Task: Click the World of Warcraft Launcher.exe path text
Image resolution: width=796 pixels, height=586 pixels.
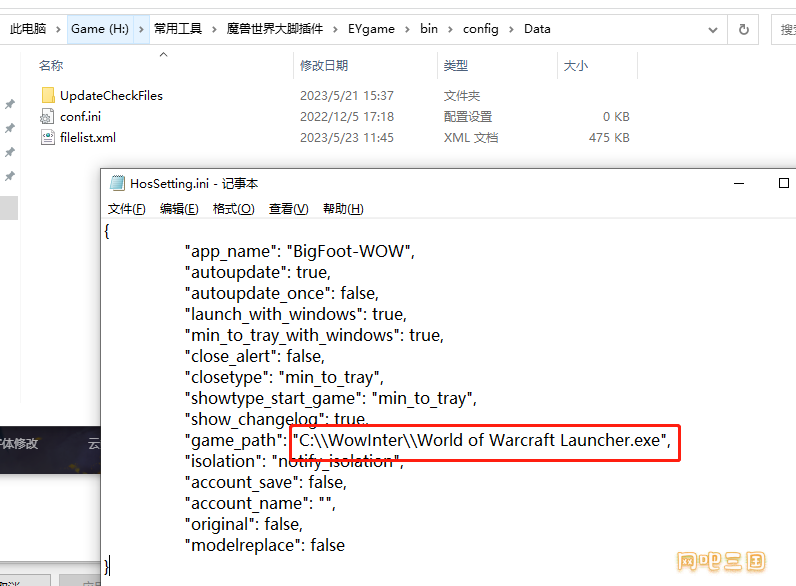Action: click(x=482, y=440)
